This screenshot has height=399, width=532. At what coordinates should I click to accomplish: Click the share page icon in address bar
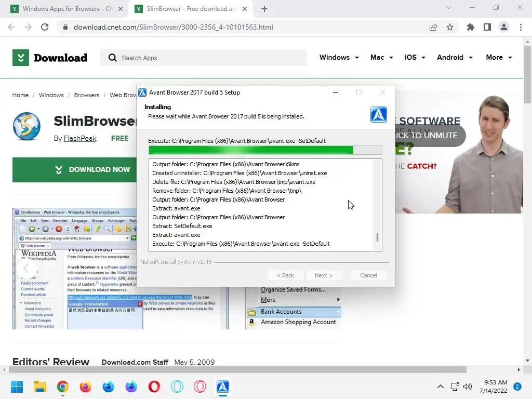pos(433,27)
